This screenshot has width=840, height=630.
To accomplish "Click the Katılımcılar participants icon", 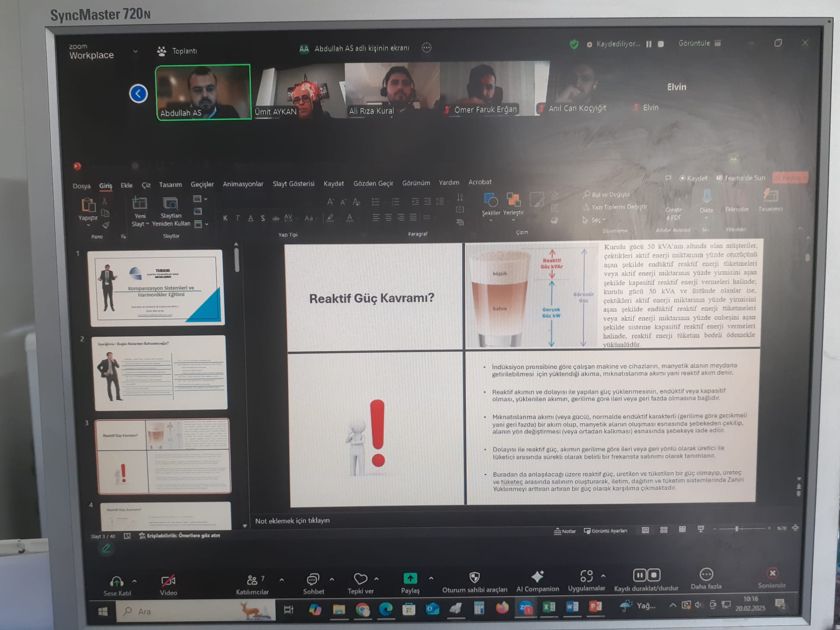I will pos(252,580).
